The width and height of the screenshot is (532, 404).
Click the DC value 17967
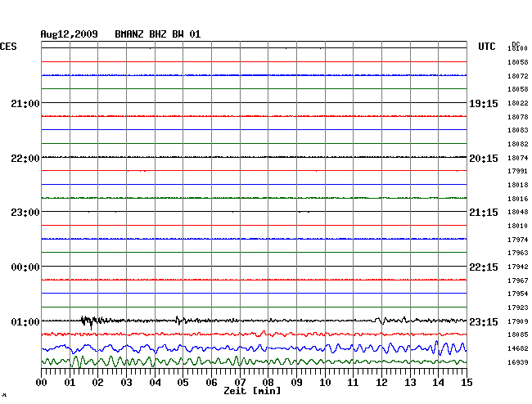click(x=518, y=281)
